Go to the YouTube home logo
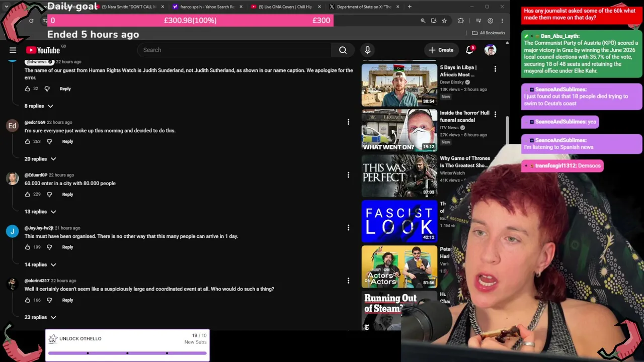Image resolution: width=644 pixels, height=362 pixels. point(43,50)
